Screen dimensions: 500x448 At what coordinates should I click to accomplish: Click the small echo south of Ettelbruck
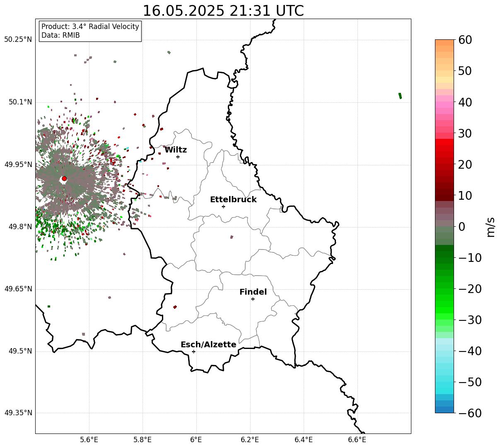click(232, 237)
